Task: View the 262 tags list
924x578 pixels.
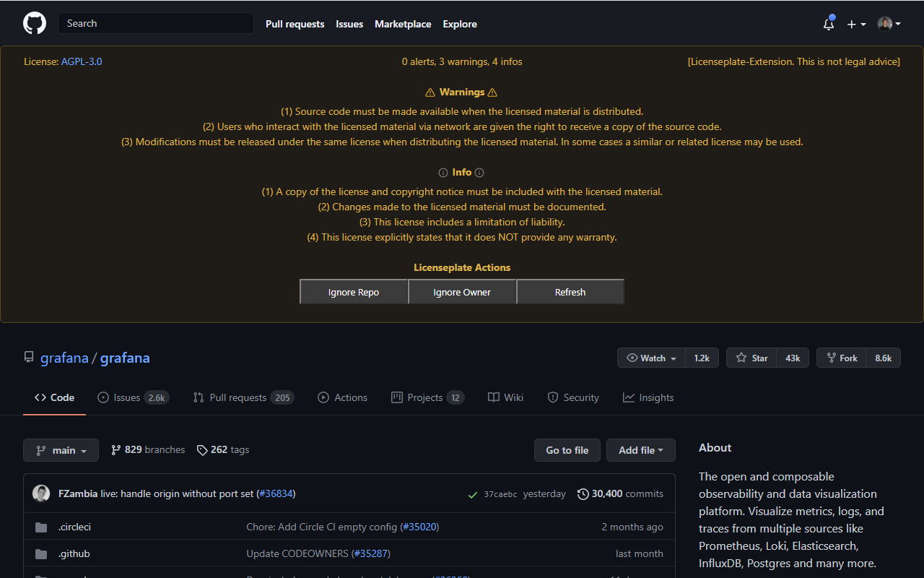Action: pos(223,449)
